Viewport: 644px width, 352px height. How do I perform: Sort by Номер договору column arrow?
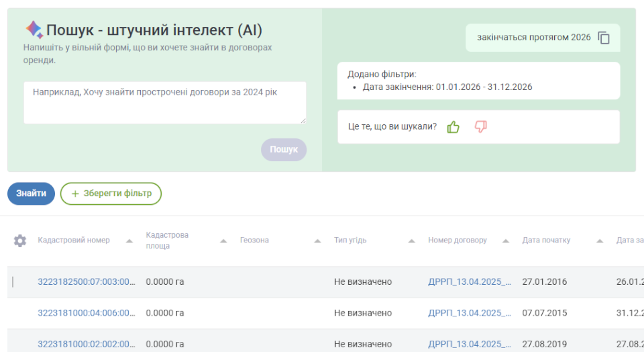pyautogui.click(x=506, y=241)
